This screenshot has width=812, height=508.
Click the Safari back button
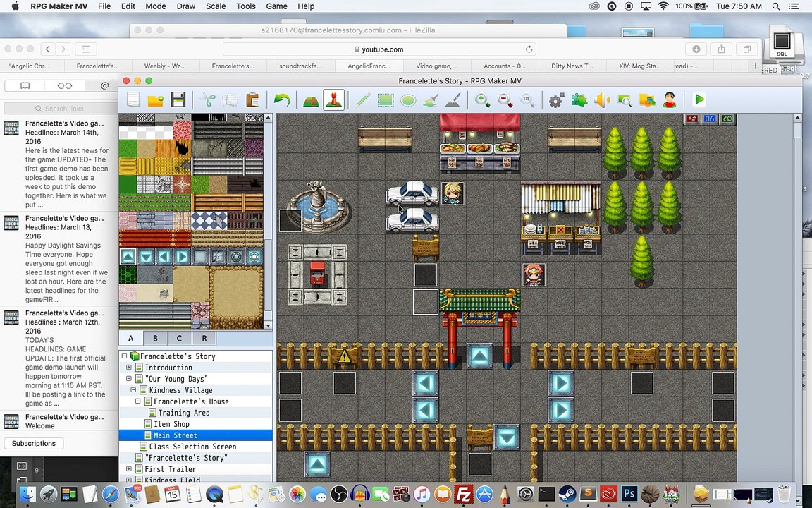48,49
